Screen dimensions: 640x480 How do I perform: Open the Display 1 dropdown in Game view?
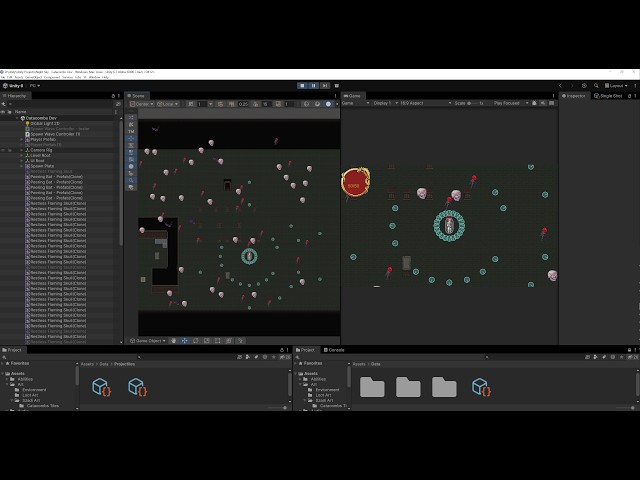[385, 103]
